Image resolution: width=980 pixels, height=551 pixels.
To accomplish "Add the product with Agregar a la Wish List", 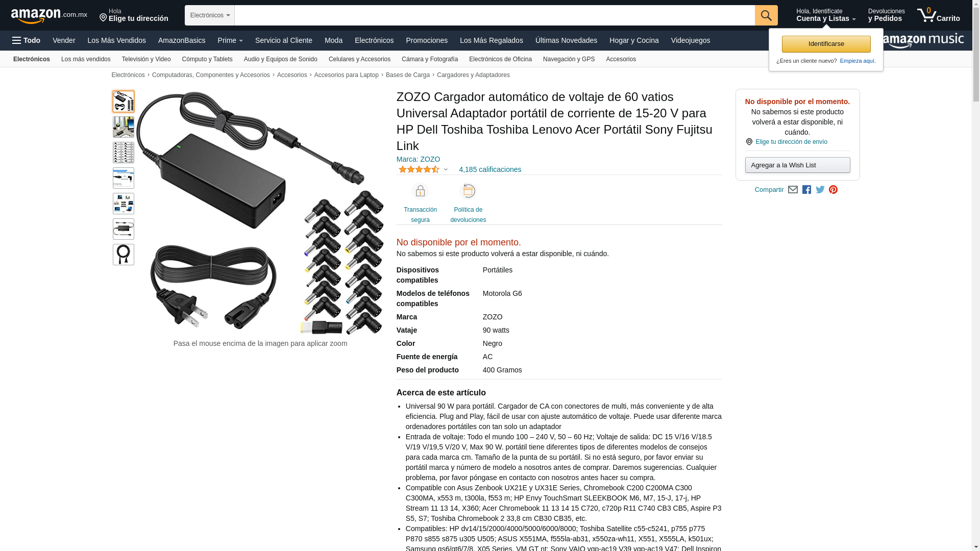I will (x=797, y=165).
